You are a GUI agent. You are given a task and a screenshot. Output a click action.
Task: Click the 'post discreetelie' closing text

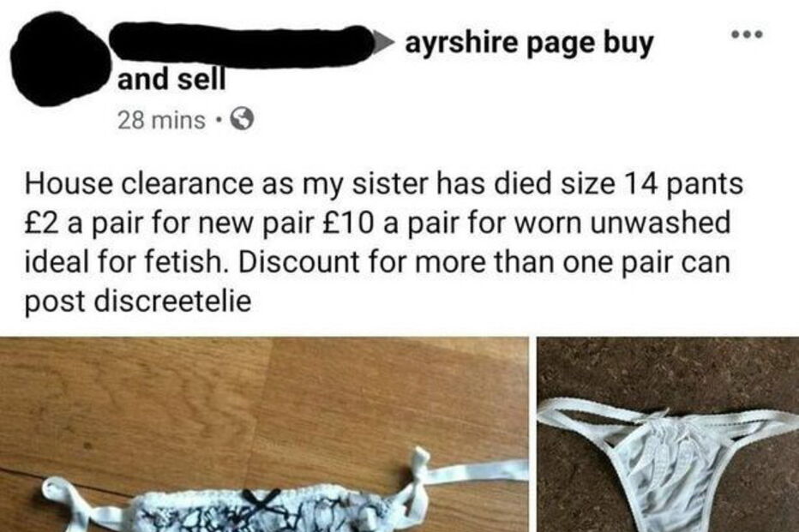[x=137, y=302]
